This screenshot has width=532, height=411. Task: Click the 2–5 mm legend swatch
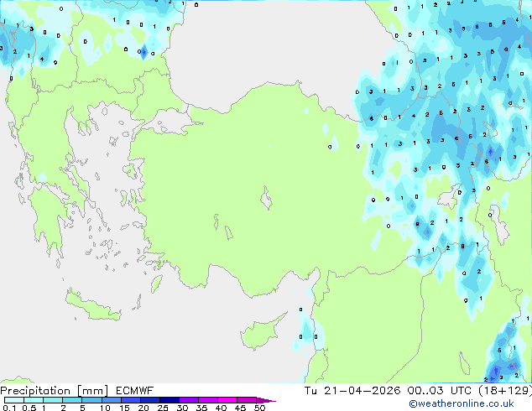coord(72,400)
